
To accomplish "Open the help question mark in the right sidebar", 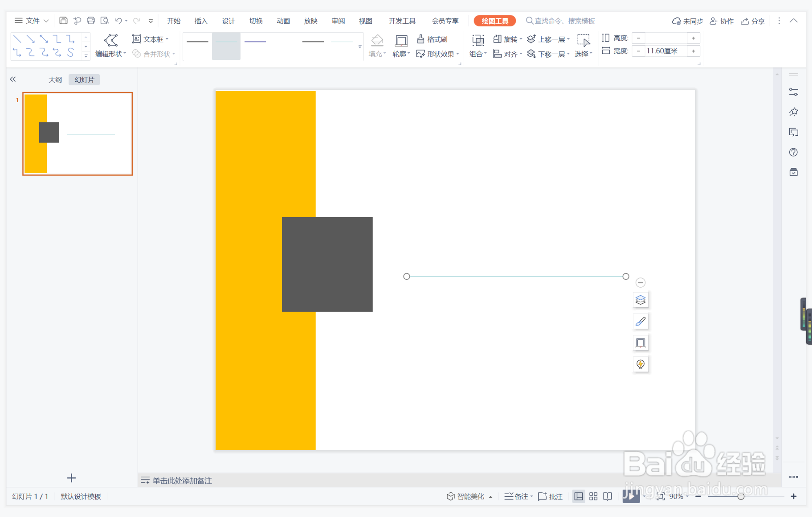I will click(793, 152).
